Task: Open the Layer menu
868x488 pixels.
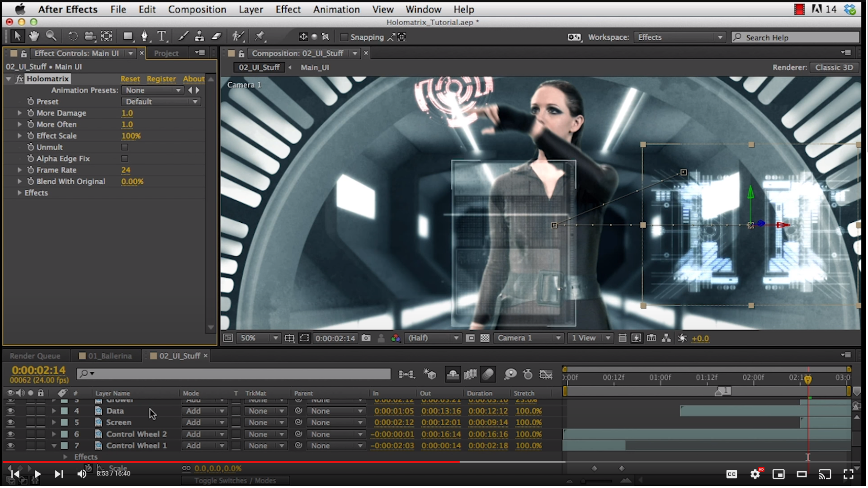Action: pyautogui.click(x=251, y=9)
